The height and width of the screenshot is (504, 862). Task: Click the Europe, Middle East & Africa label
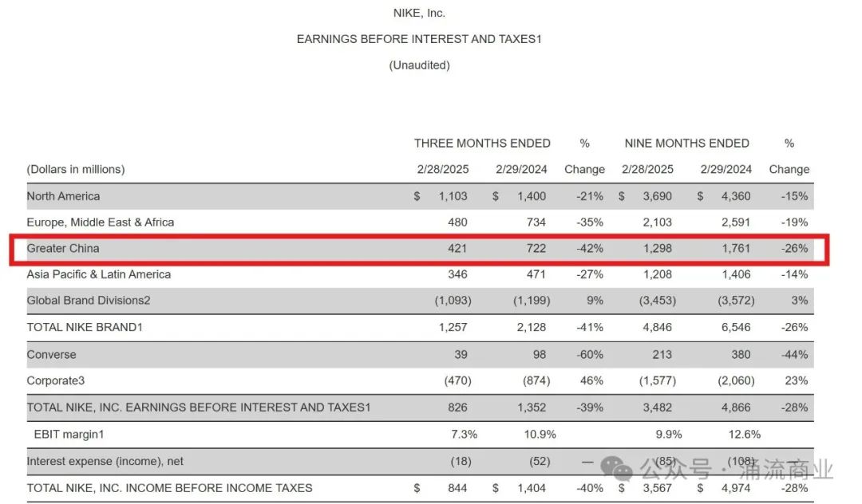pos(100,222)
